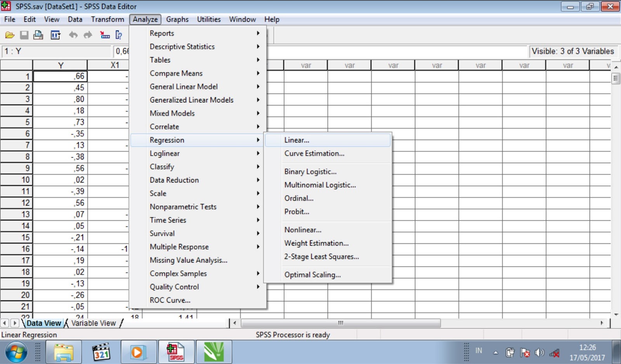This screenshot has height=364, width=621.
Task: Select Ordinal... regression
Action: [x=328, y=198]
